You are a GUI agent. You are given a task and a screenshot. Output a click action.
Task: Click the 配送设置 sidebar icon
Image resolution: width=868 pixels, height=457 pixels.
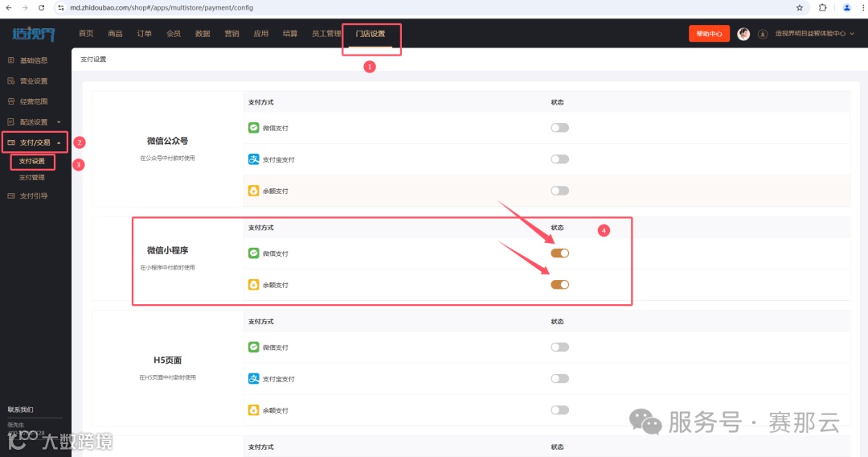11,121
